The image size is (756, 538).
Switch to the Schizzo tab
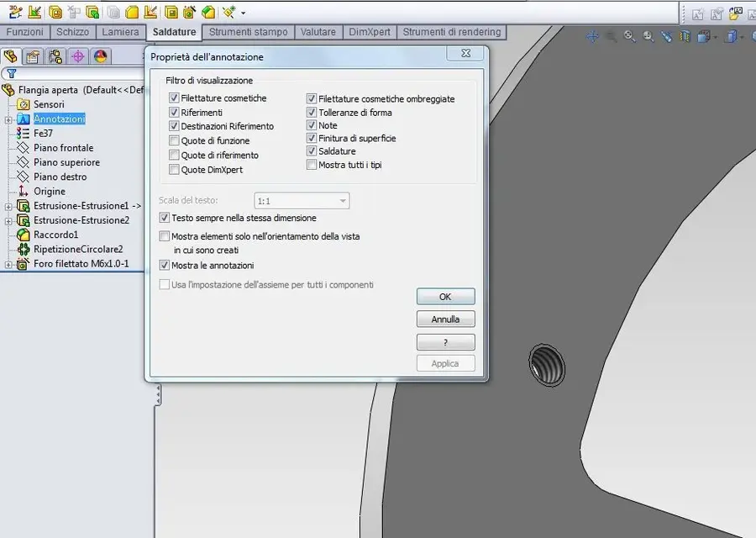coord(72,32)
